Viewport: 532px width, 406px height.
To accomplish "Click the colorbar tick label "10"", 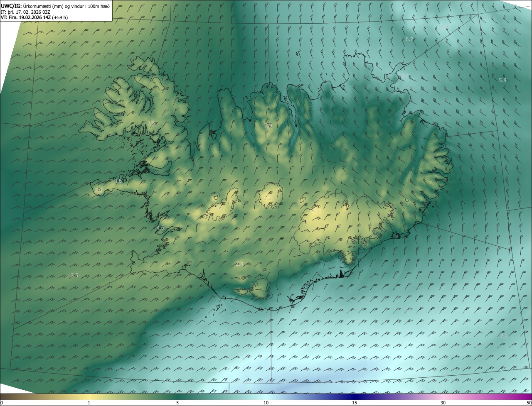I will point(266,403).
